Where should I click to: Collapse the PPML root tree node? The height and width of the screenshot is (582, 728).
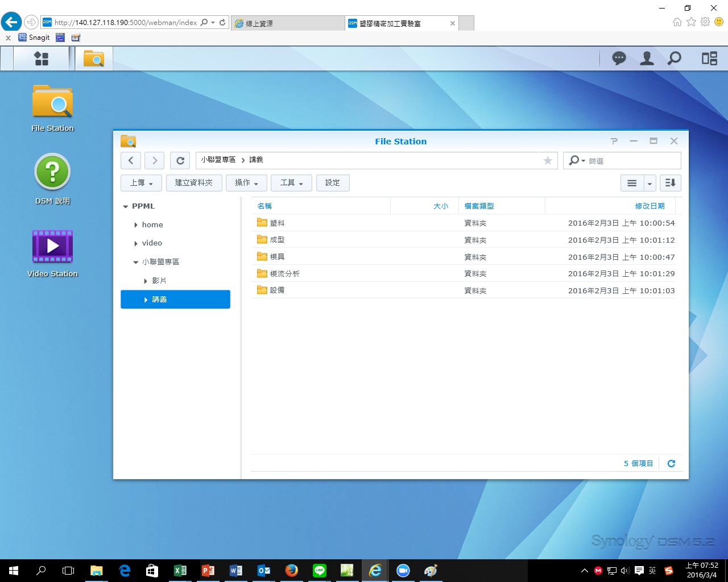pyautogui.click(x=126, y=207)
